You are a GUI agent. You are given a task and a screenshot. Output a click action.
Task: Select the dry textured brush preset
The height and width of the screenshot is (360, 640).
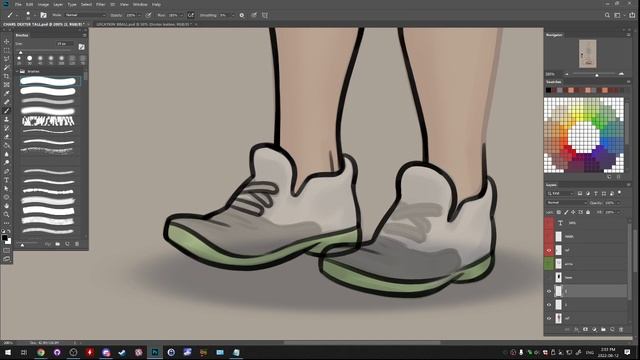click(48, 121)
